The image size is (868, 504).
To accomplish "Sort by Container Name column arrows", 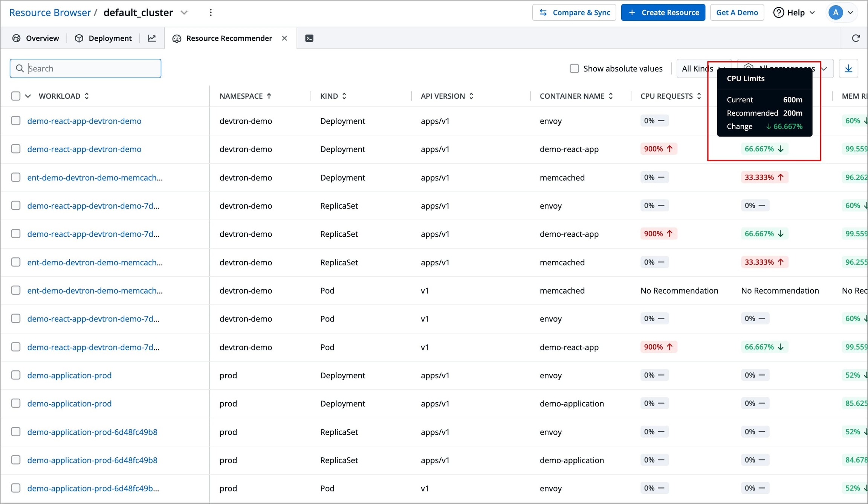I will (x=611, y=96).
